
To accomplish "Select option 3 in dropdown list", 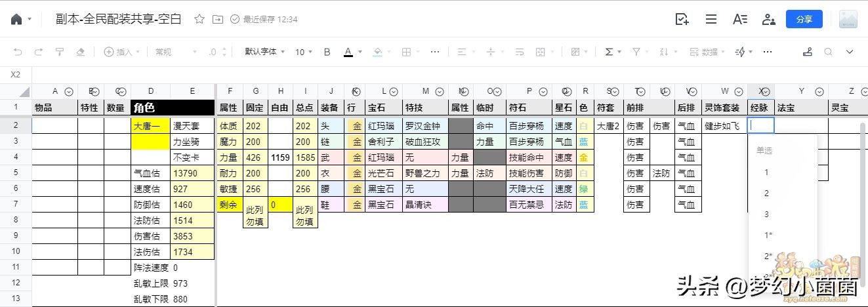I will 783,215.
